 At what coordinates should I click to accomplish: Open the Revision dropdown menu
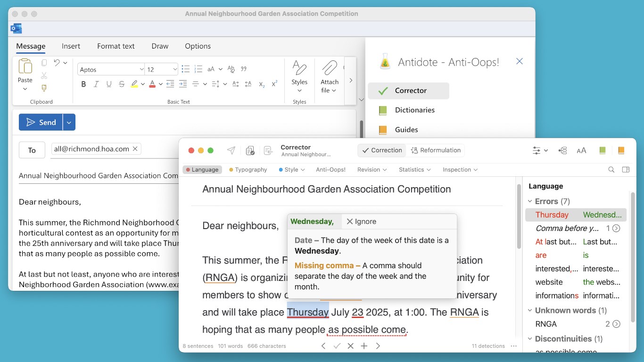(372, 170)
